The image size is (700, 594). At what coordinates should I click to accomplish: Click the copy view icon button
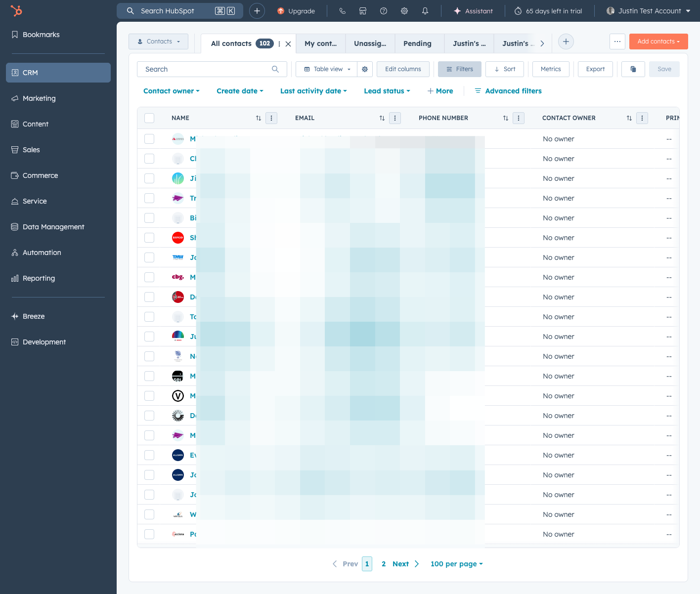tap(633, 69)
